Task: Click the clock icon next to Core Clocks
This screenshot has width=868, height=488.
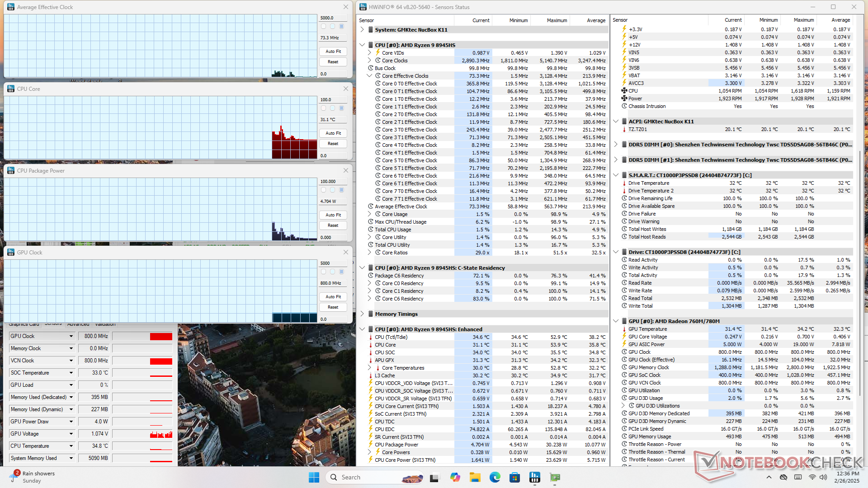Action: (x=378, y=61)
